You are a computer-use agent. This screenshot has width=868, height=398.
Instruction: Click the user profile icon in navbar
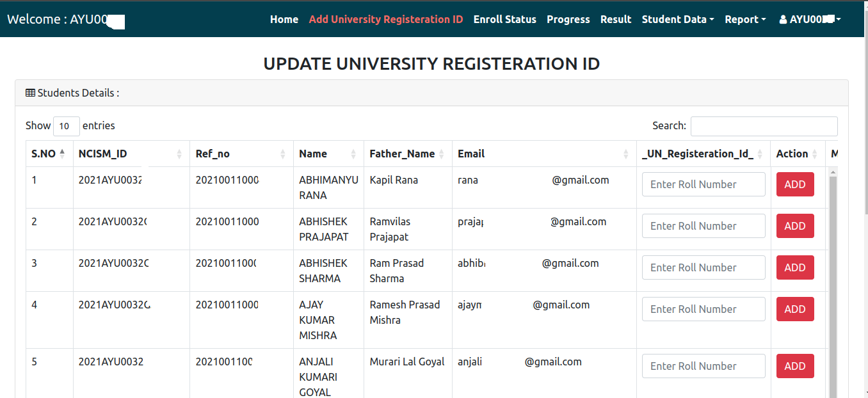click(x=783, y=19)
